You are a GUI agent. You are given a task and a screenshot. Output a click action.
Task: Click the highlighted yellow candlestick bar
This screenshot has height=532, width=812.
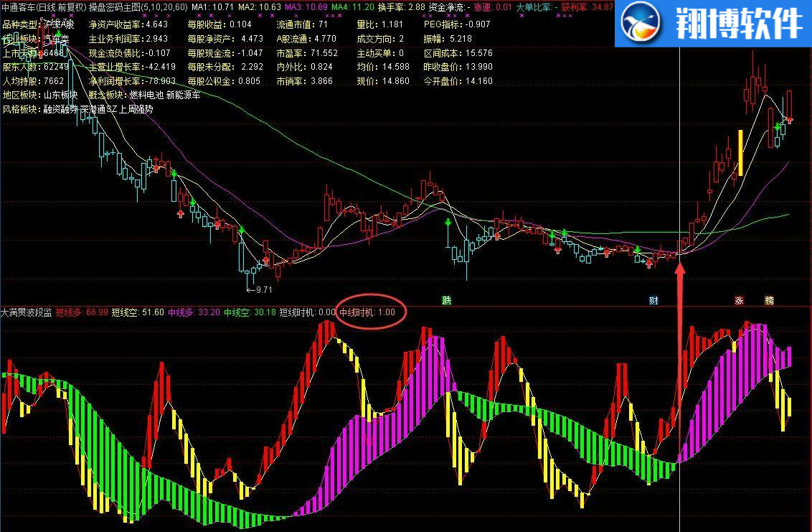pos(740,152)
